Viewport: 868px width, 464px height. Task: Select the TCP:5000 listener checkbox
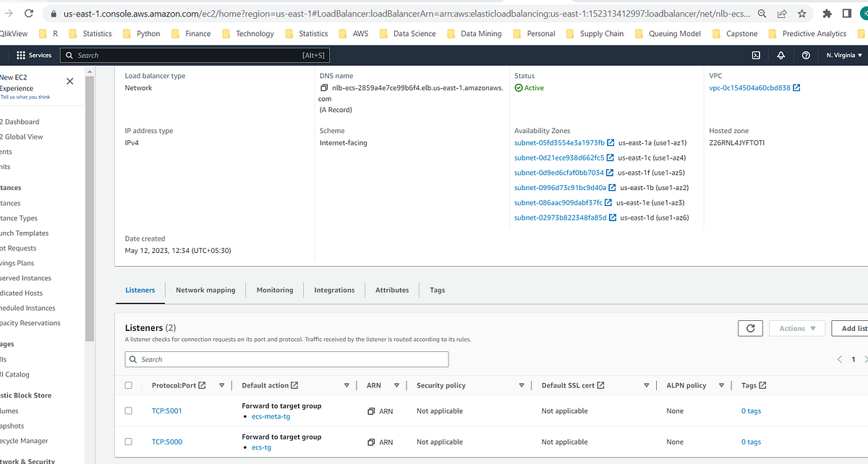pyautogui.click(x=129, y=442)
